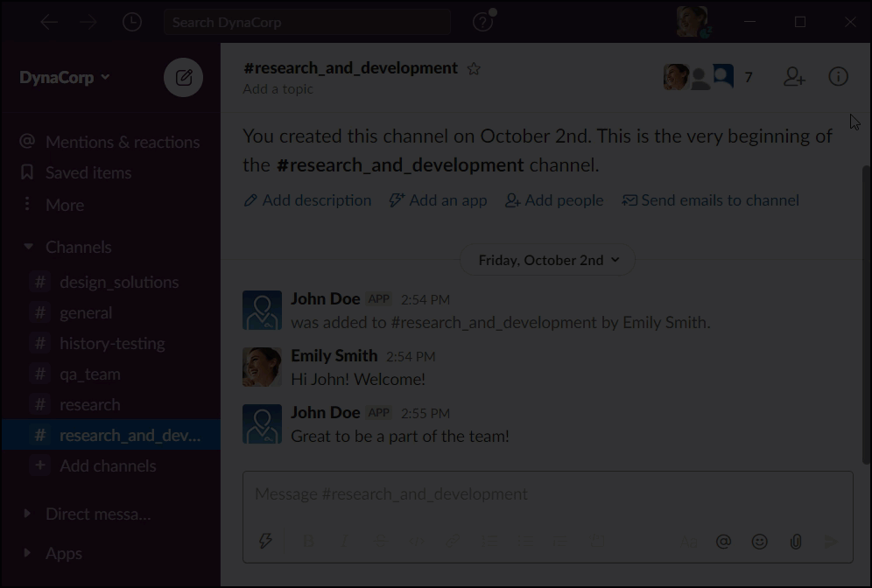Toggle italic formatting in composer

tap(344, 541)
